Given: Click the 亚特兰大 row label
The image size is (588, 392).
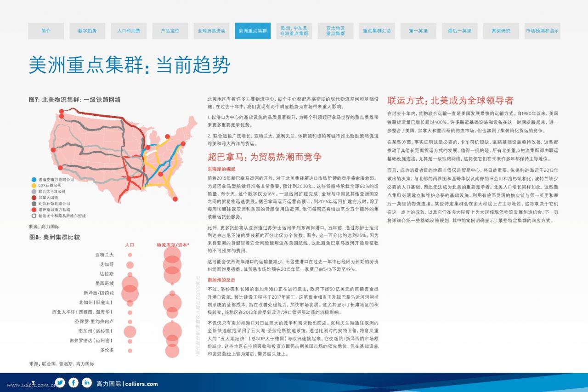Looking at the screenshot, I should [x=104, y=255].
